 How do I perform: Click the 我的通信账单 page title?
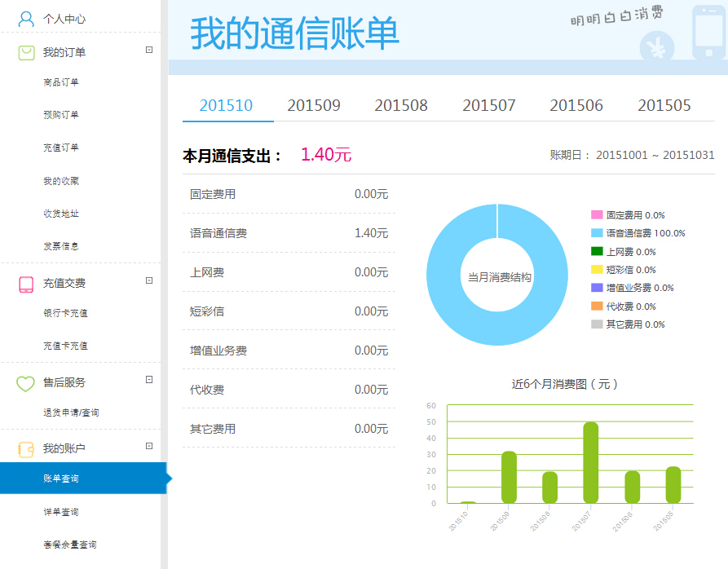point(294,33)
